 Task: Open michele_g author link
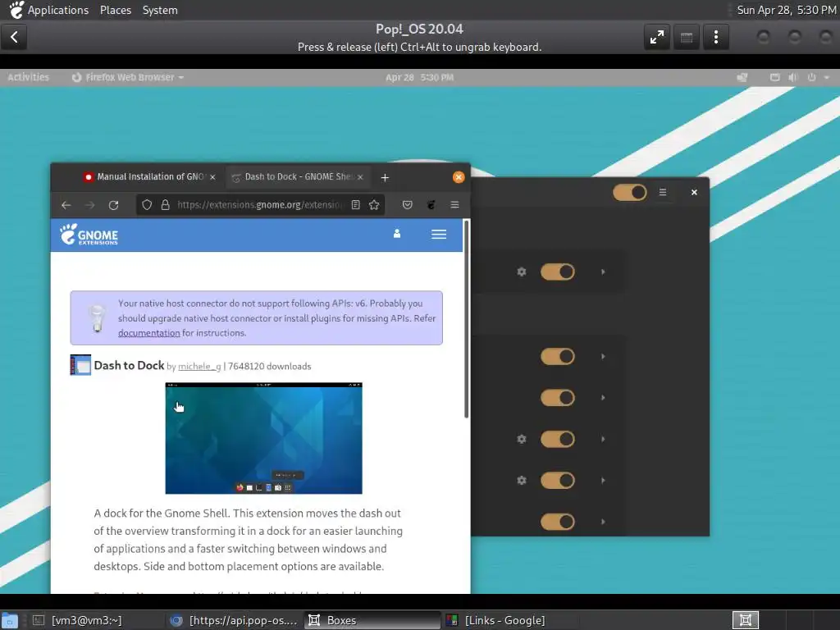[199, 367]
